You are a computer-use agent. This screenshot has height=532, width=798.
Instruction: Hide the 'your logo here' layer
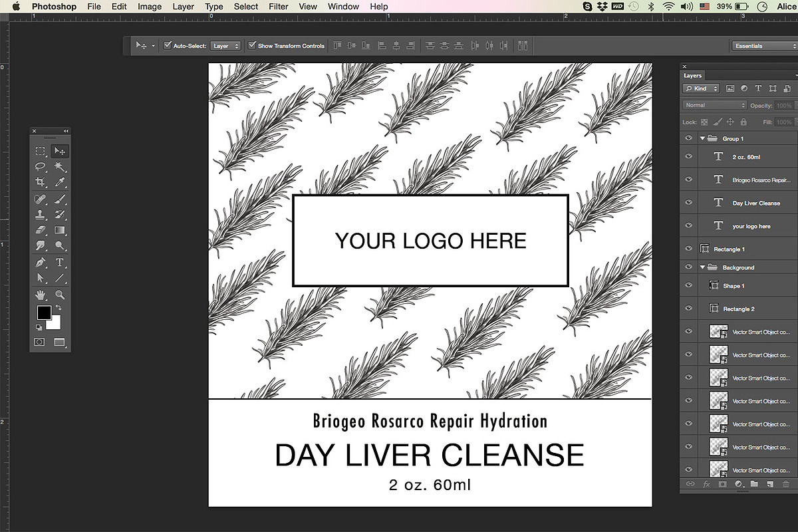point(688,226)
